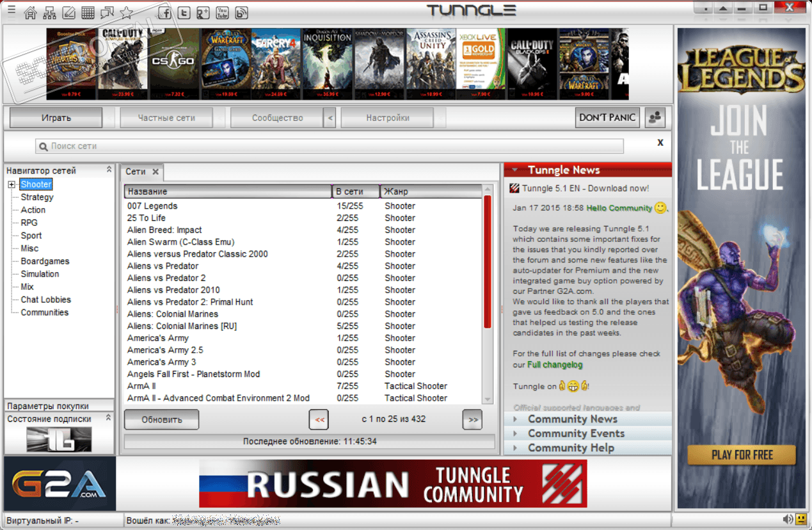Collapse the Навигатор сетей panel
Viewport: 812px width, 530px height.
(109, 170)
